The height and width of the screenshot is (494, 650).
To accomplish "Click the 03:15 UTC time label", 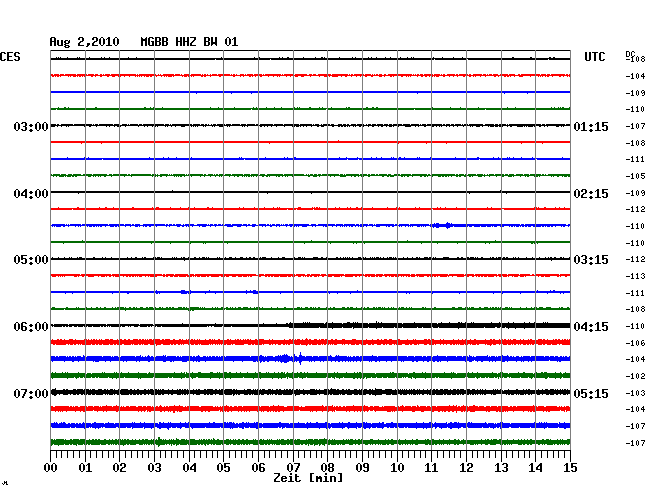I will click(591, 260).
